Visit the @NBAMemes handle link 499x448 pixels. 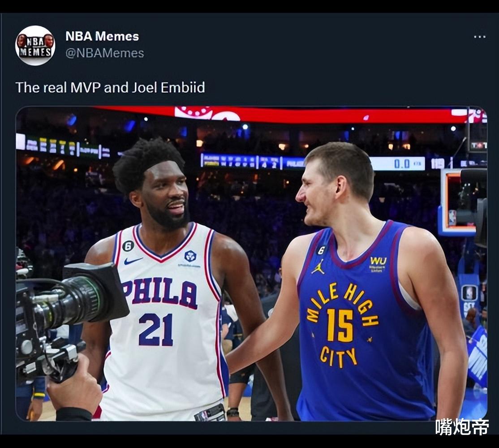(x=105, y=53)
